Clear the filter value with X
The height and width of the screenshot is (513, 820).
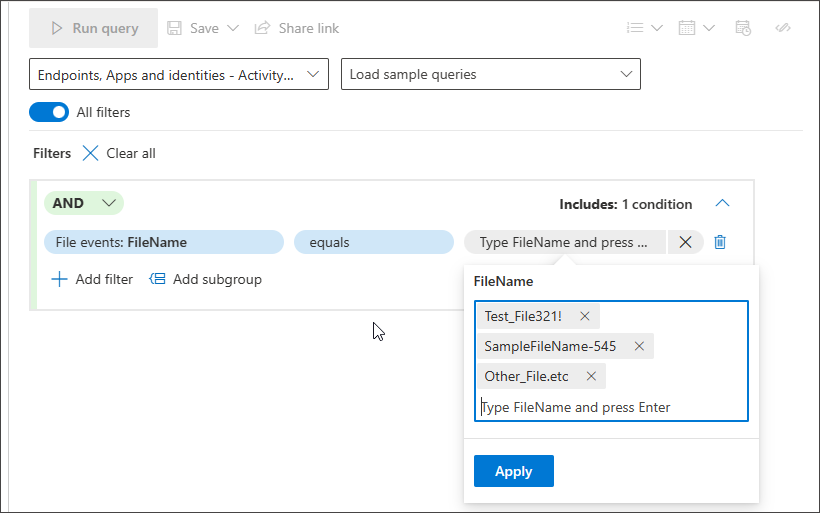(685, 242)
